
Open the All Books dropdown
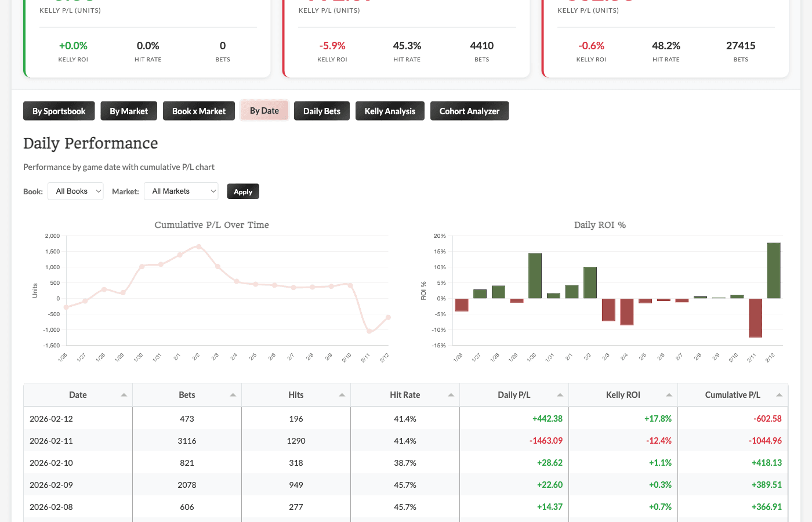(x=75, y=191)
